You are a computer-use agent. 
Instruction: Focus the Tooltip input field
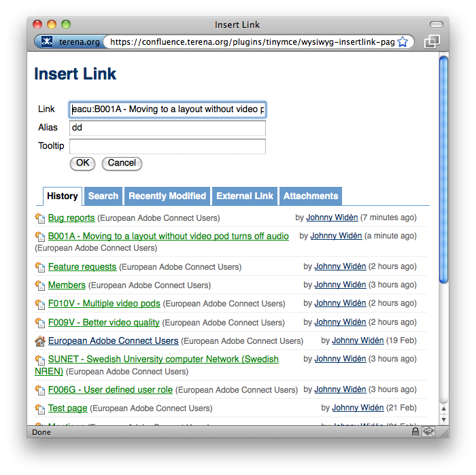point(167,146)
